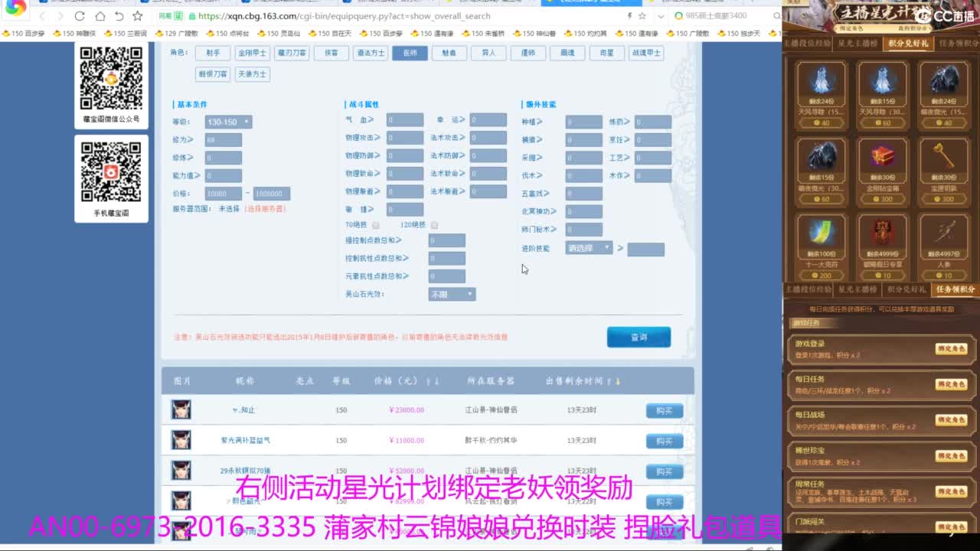Screen dimensions: 980x551
Task: Open the 进阶技能 selection dropdown
Action: pyautogui.click(x=589, y=248)
